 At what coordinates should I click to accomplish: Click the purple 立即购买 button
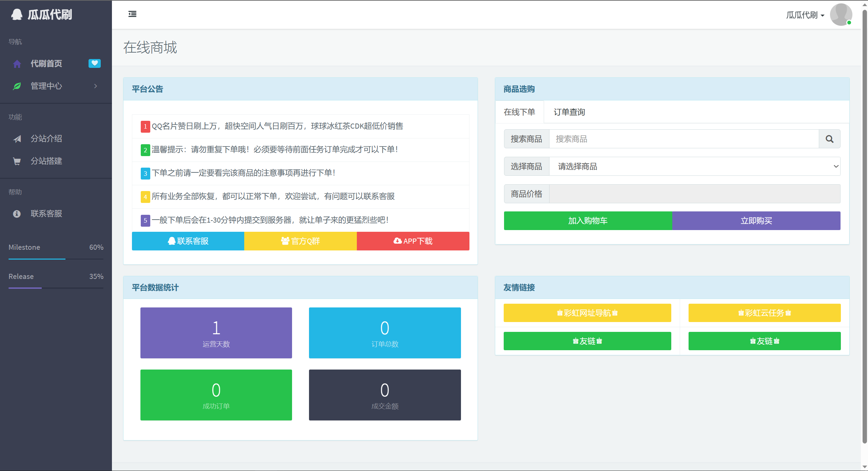tap(756, 221)
